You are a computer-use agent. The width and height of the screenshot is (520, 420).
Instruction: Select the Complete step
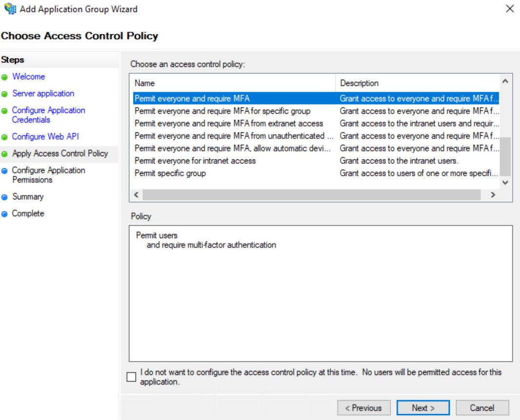(x=28, y=213)
